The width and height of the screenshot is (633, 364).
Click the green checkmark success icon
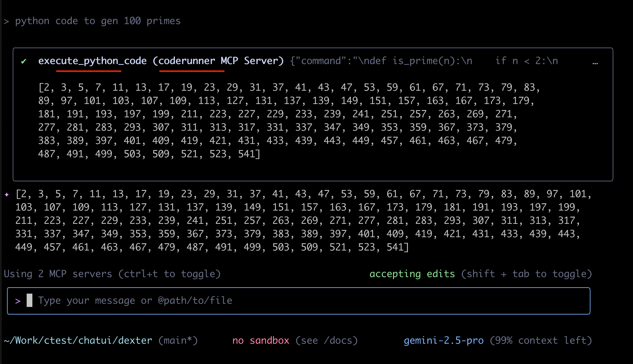click(x=23, y=61)
